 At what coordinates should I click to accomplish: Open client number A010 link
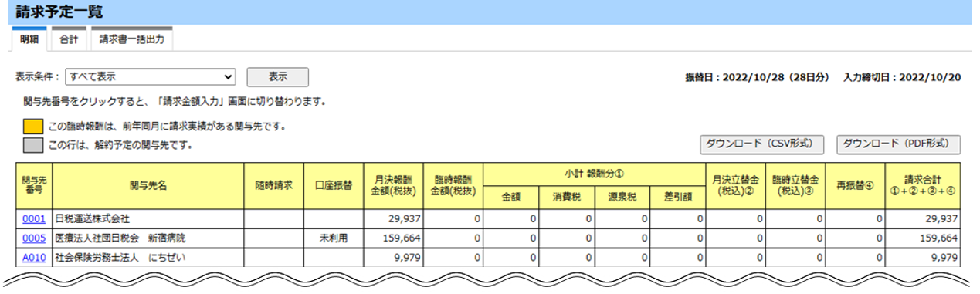click(35, 258)
